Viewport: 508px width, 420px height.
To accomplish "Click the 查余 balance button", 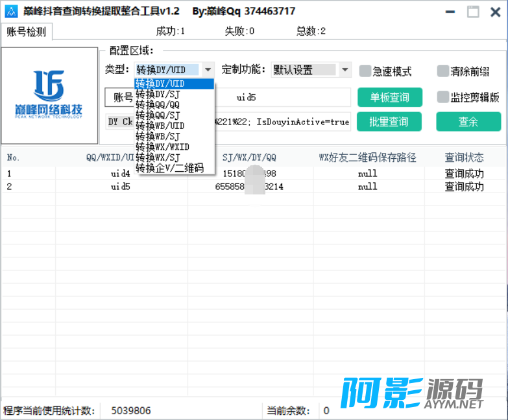I will pos(468,122).
